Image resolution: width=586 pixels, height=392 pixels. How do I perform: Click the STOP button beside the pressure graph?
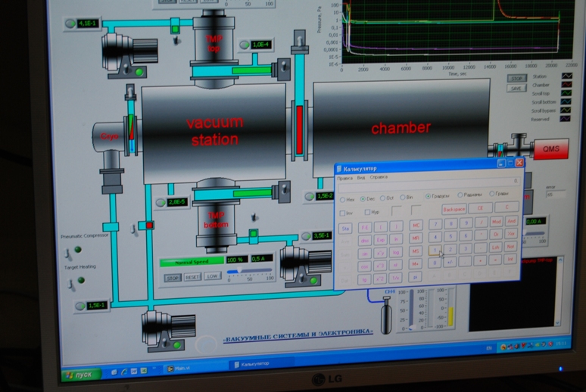point(516,79)
